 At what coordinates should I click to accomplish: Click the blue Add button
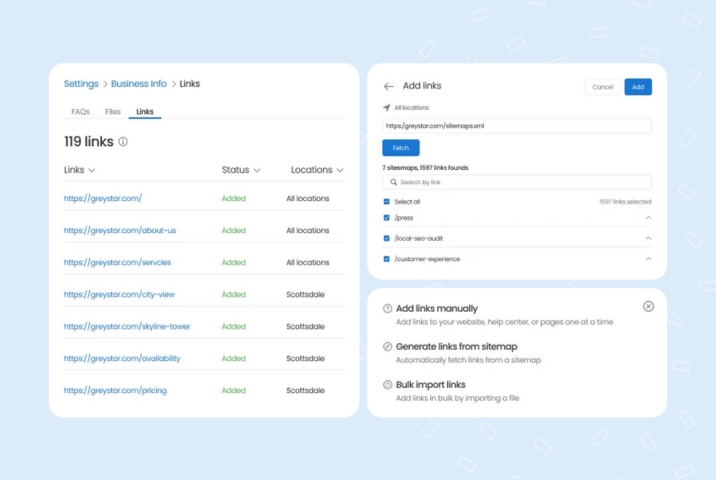pyautogui.click(x=638, y=87)
